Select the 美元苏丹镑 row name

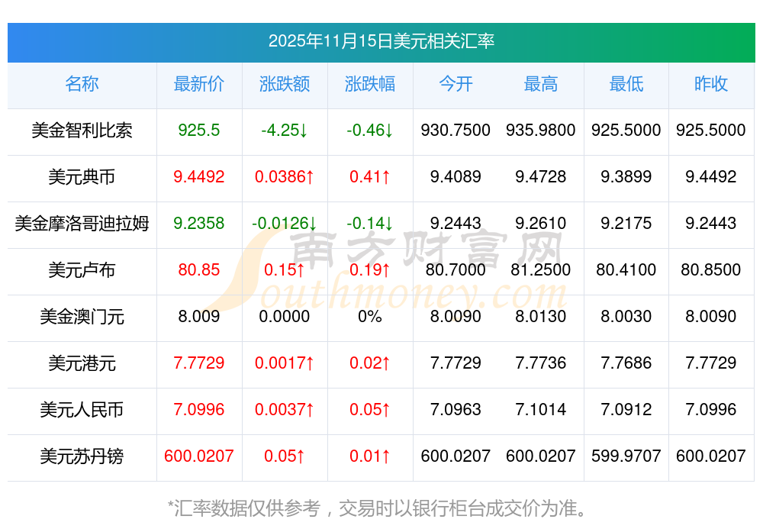point(82,456)
